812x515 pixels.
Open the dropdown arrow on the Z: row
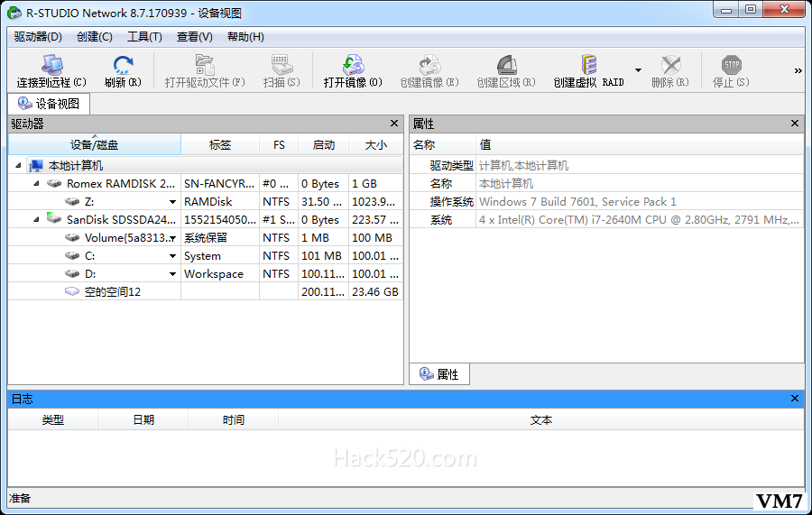pos(172,202)
